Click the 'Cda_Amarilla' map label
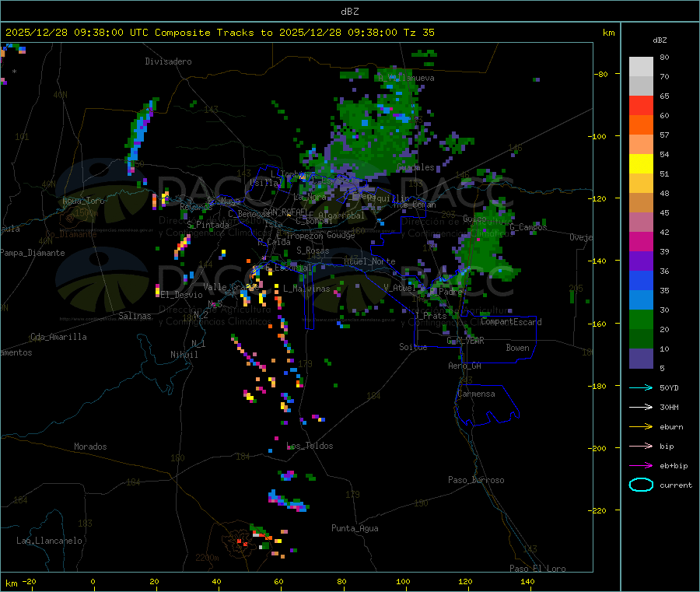This screenshot has width=700, height=592. [58, 337]
